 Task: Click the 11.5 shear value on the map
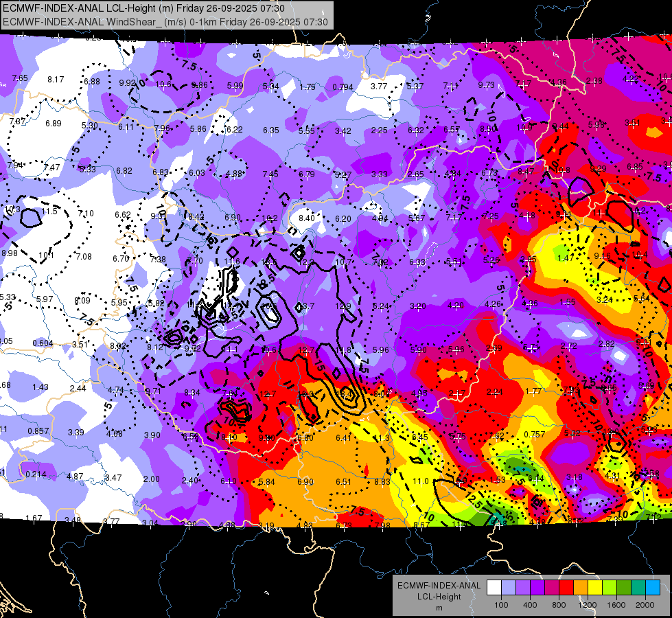tap(49, 211)
